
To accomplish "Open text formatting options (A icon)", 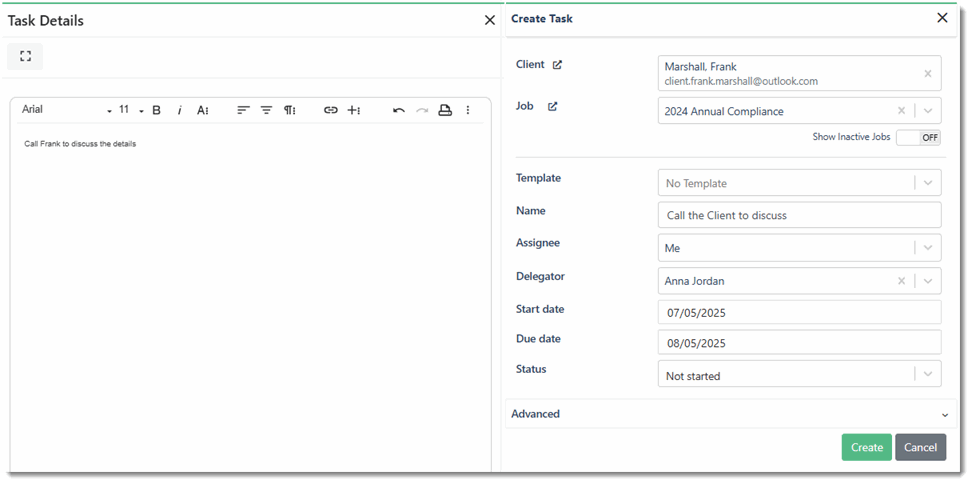I will point(203,110).
